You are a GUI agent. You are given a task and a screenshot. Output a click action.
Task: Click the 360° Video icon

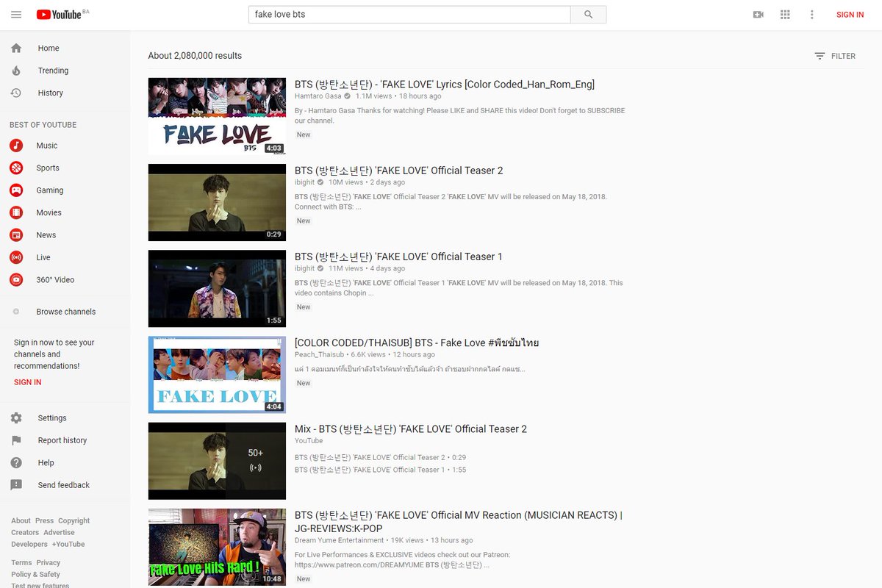point(16,280)
